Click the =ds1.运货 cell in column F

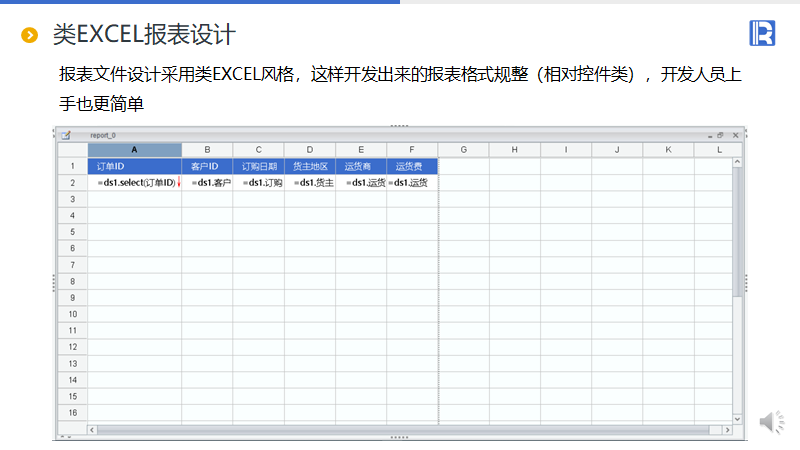coord(412,183)
